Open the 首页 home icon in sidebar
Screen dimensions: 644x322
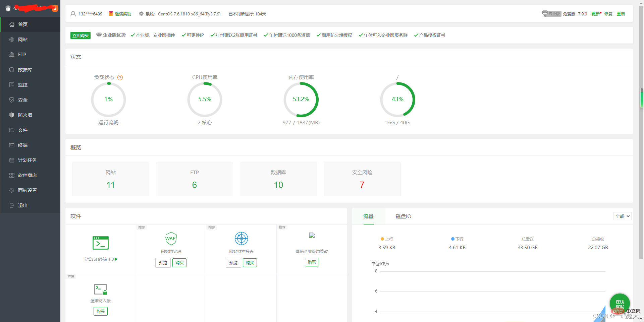pos(12,24)
